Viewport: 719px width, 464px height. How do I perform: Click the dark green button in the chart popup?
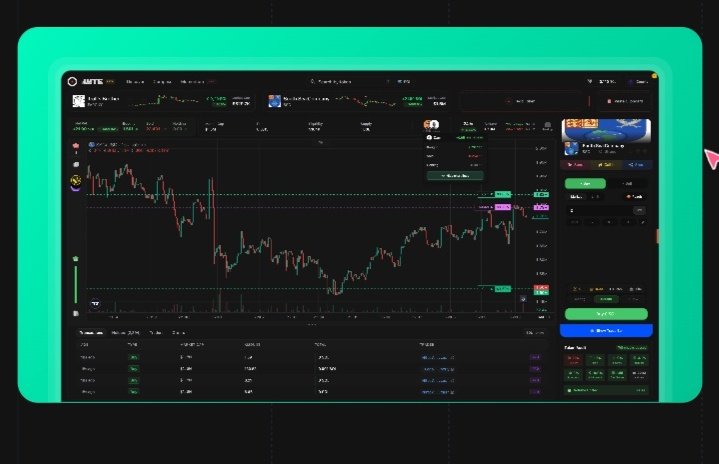point(455,176)
